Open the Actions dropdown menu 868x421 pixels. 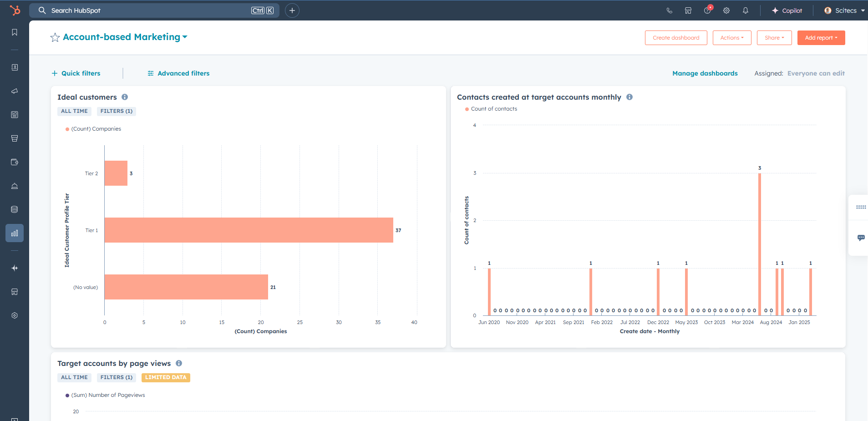[x=731, y=38]
